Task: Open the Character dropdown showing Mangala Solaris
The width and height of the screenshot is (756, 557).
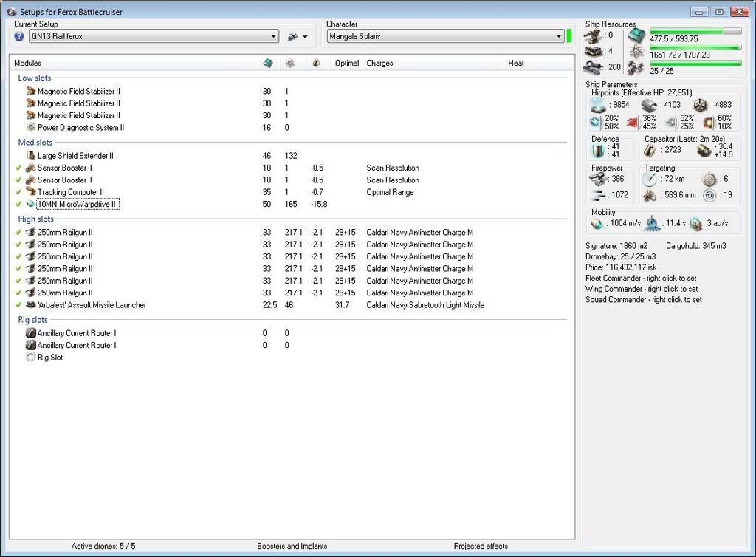Action: coord(559,36)
